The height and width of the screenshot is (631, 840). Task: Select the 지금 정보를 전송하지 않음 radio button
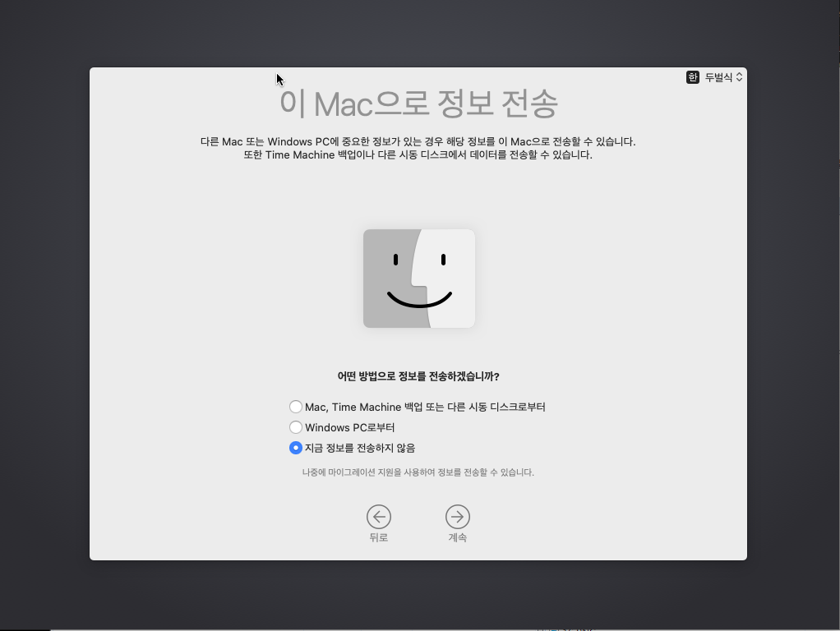pyautogui.click(x=296, y=448)
